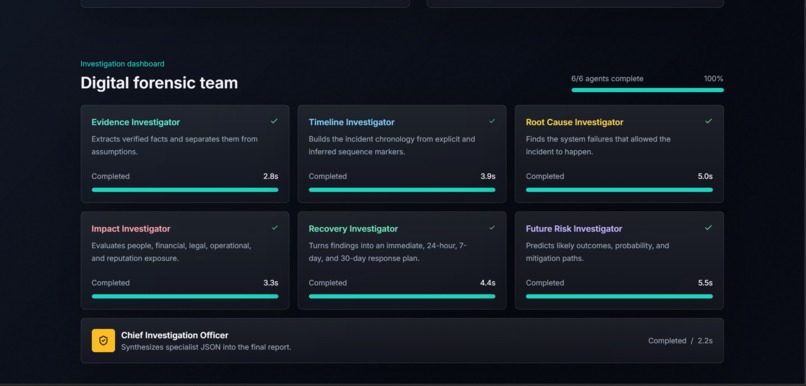Open the Future Risk Investigator card title

[x=574, y=229]
